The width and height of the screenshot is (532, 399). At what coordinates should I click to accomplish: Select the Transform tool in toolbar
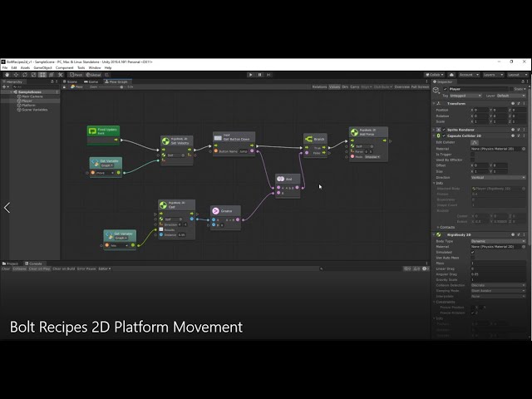(x=52, y=75)
